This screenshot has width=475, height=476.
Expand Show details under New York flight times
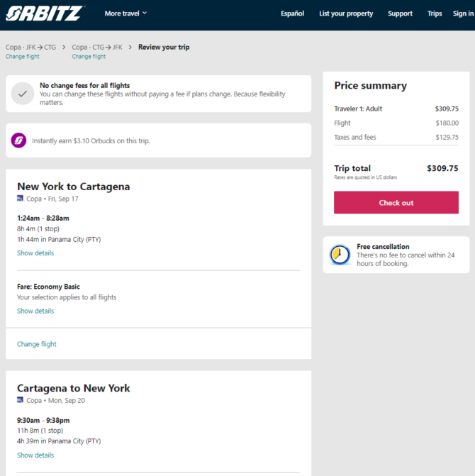(35, 253)
